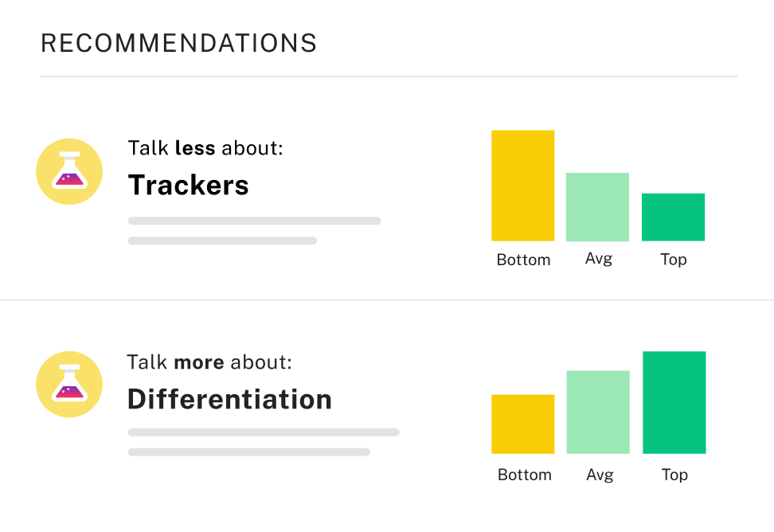
Task: Open the Differentiation recommendation title
Action: pos(229,399)
